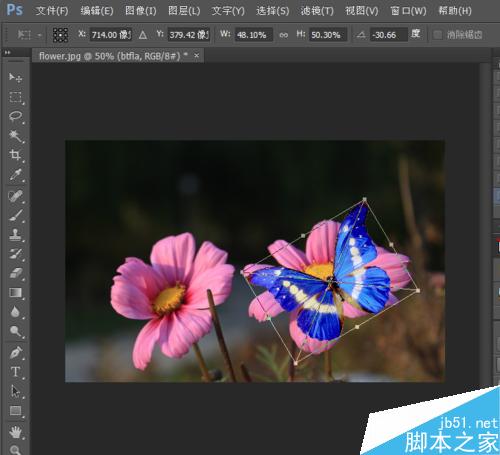Screen dimensions: 500x455
Task: Select the Hand tool
Action: [x=15, y=432]
